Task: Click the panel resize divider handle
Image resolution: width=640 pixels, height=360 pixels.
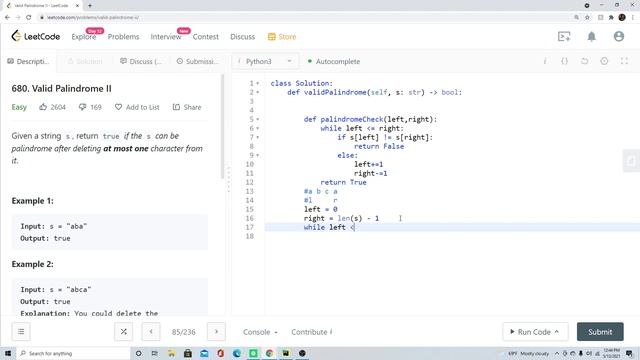Action: [229, 180]
